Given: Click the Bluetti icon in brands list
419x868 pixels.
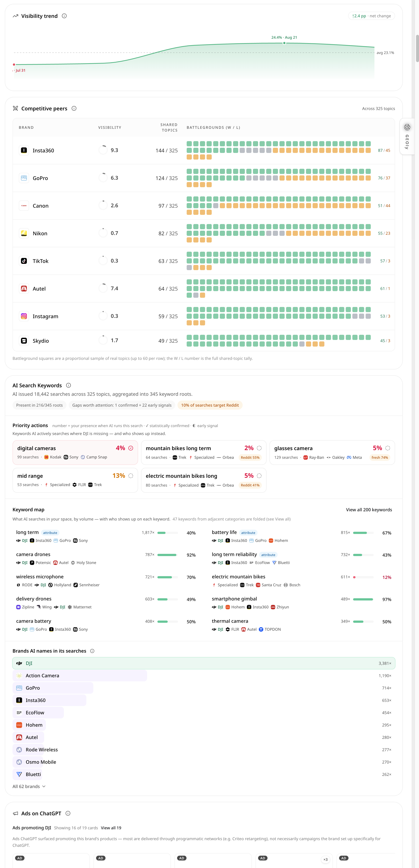Looking at the screenshot, I should tap(19, 774).
